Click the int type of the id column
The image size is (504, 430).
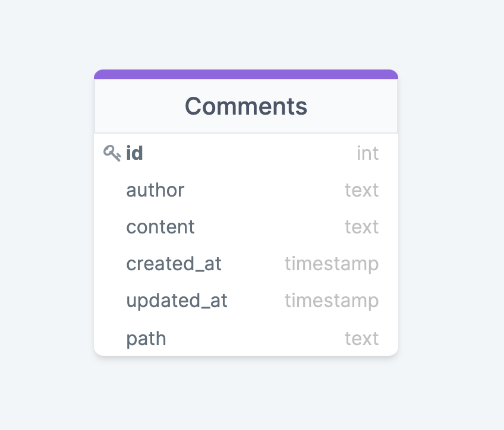[x=367, y=153]
